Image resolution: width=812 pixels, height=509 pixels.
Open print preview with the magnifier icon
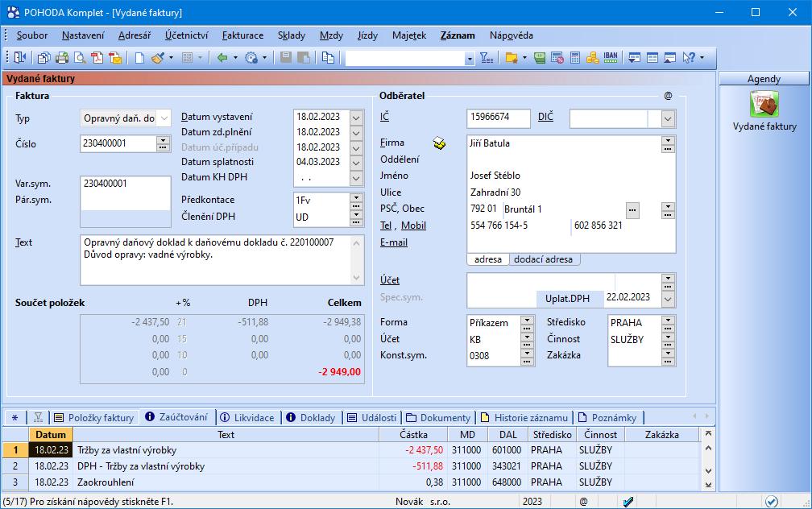[x=80, y=57]
